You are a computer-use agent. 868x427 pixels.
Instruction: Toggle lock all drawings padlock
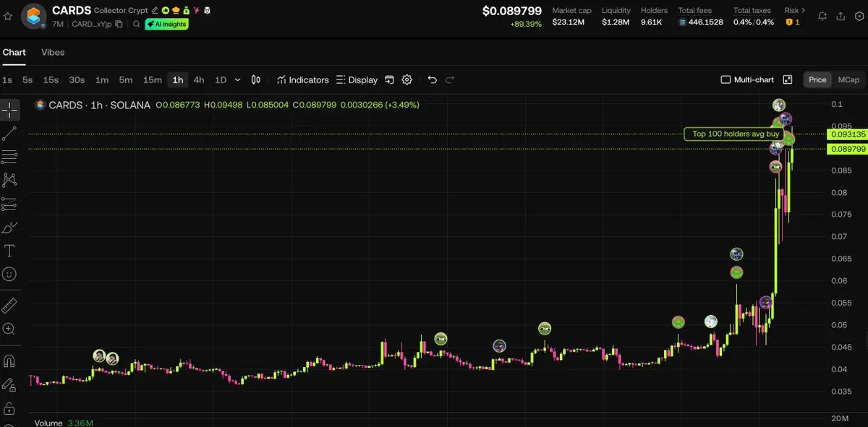(9, 408)
